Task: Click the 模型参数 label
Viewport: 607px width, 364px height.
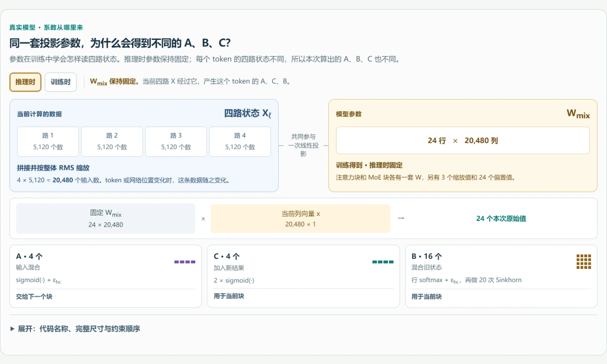Action: (349, 114)
